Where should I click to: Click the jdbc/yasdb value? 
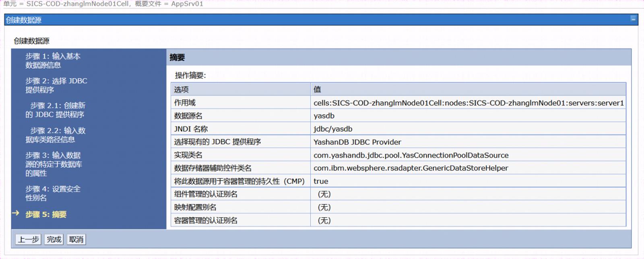pyautogui.click(x=333, y=129)
